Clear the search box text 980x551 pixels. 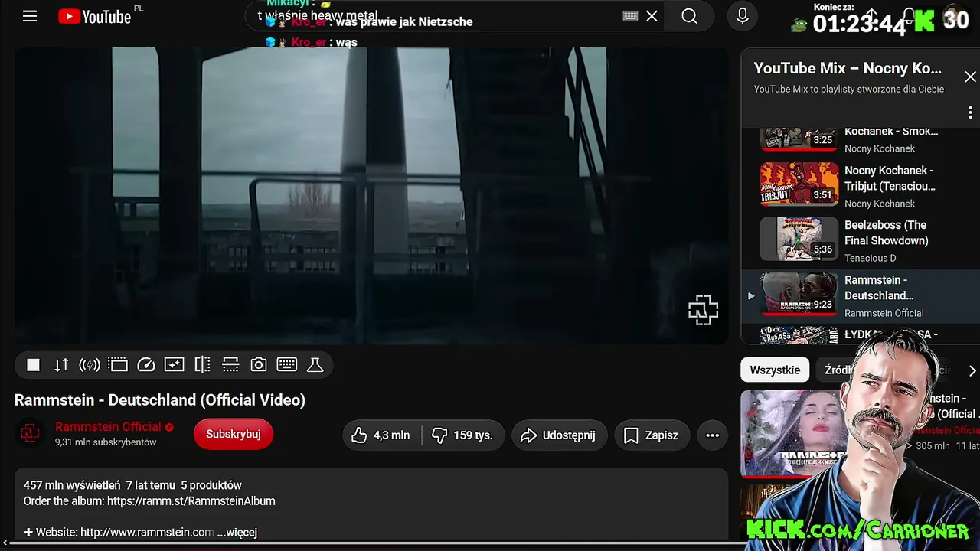point(652,16)
